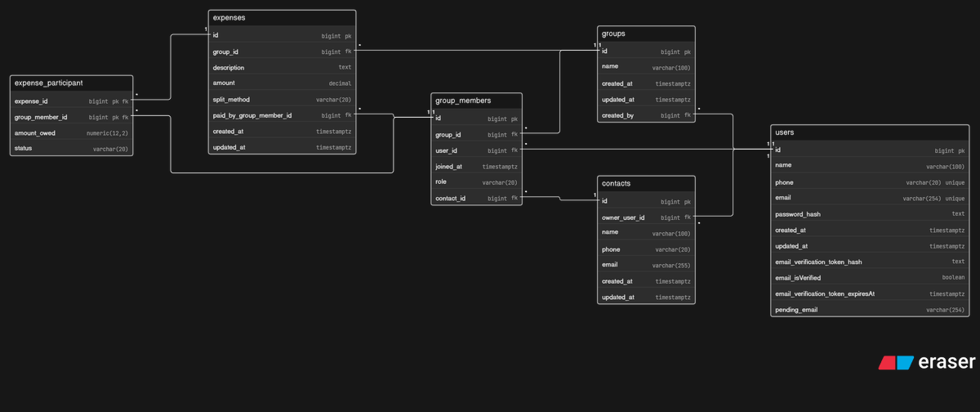Click the boolean type label in users
Screen dimensions: 980x412
pyautogui.click(x=953, y=278)
